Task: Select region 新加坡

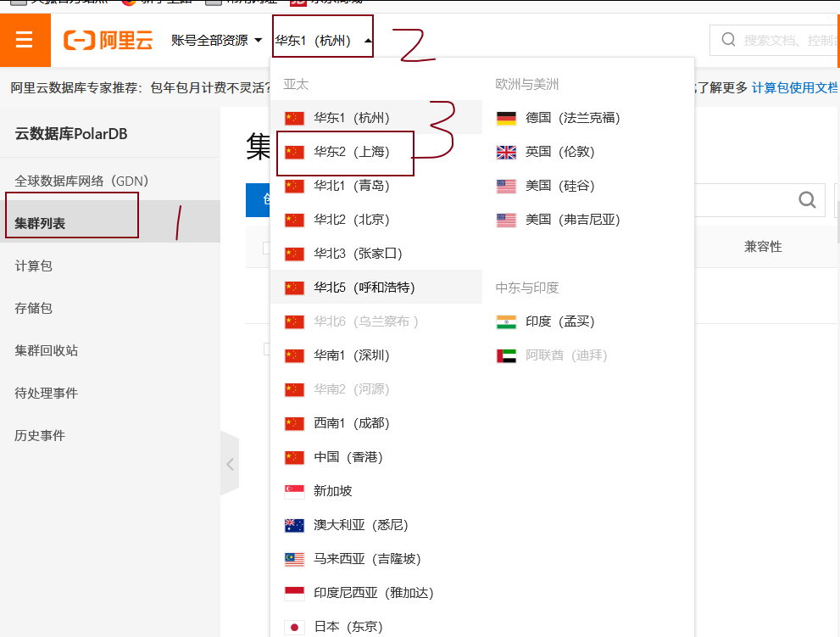Action: (376, 490)
